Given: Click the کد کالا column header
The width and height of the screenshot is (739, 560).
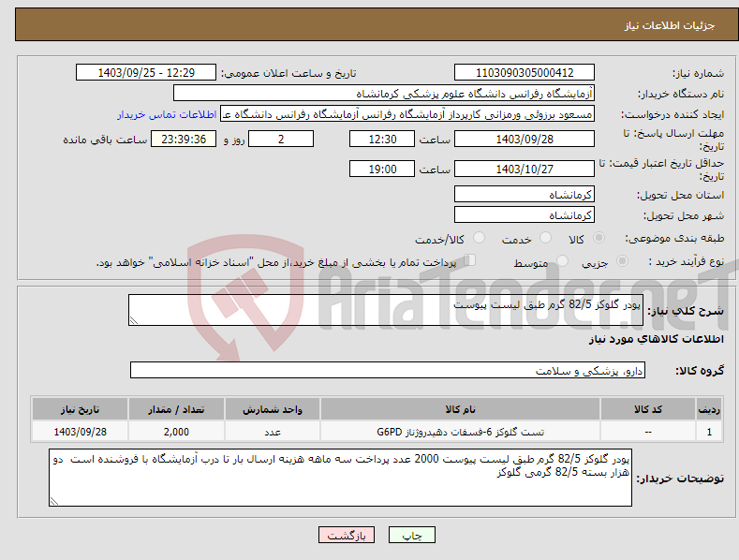Looking at the screenshot, I should tap(648, 409).
